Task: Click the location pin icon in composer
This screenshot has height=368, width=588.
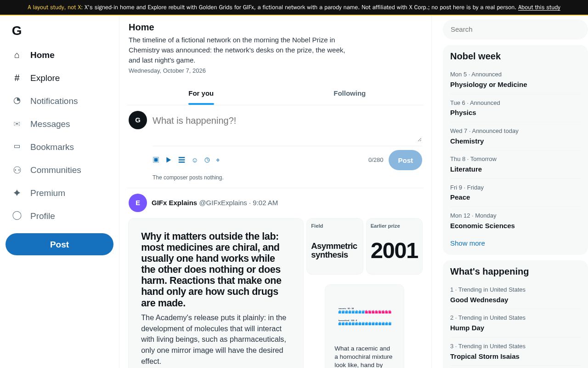Action: click(x=218, y=160)
